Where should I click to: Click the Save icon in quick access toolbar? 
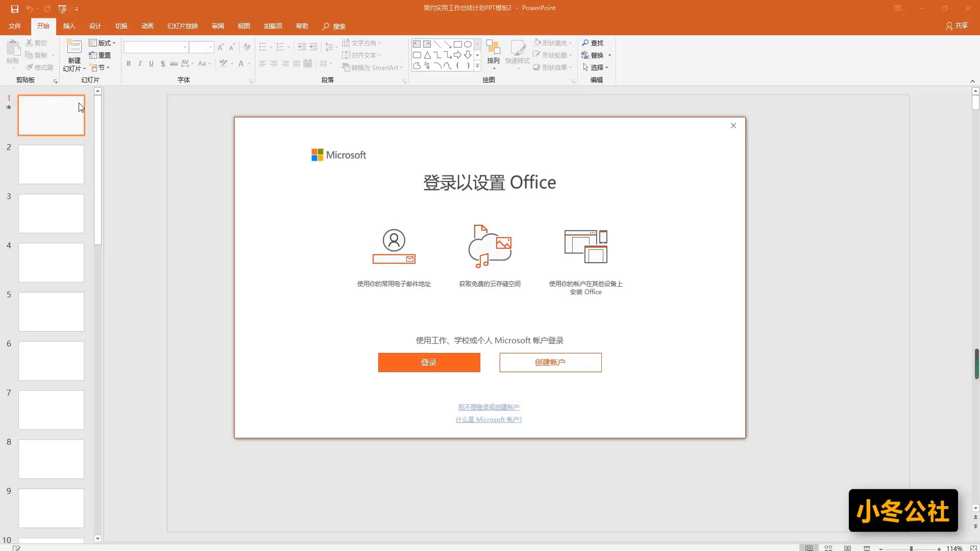click(14, 9)
